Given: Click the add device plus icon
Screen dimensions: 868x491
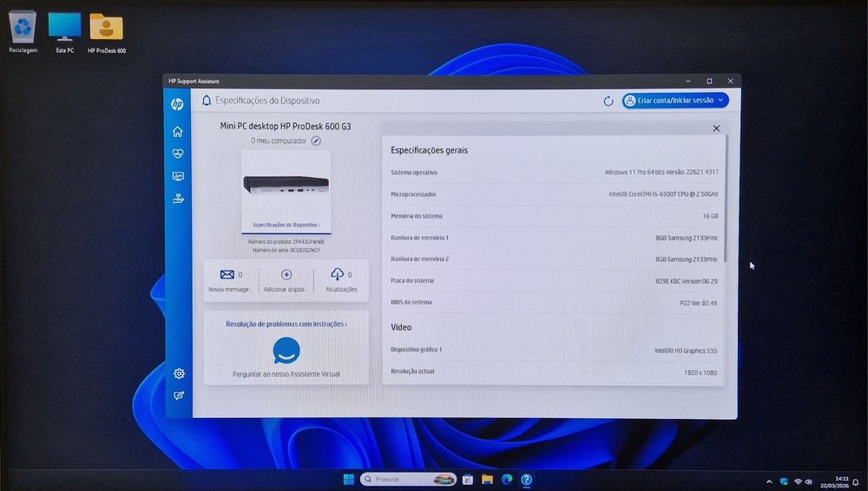Looking at the screenshot, I should 286,275.
